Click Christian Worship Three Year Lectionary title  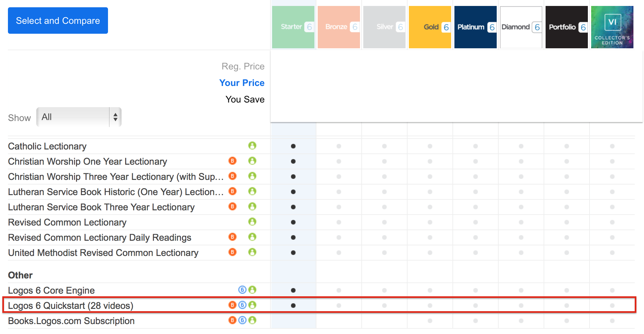116,177
